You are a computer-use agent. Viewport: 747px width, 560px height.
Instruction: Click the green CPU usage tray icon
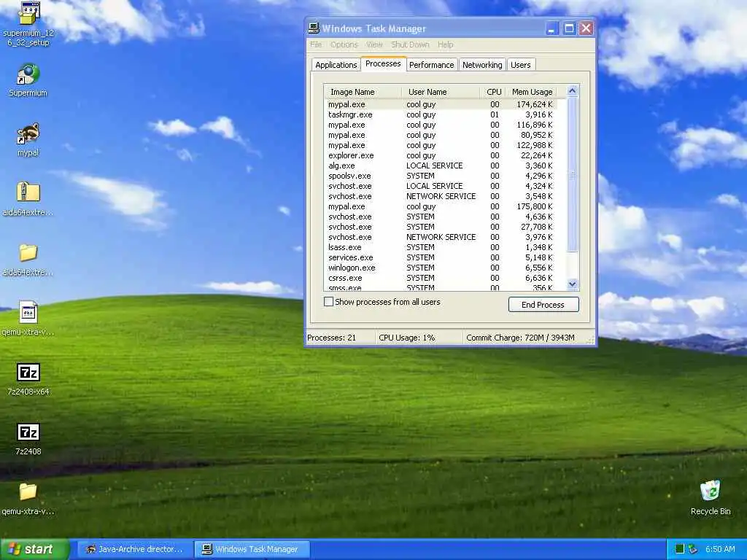tap(680, 549)
